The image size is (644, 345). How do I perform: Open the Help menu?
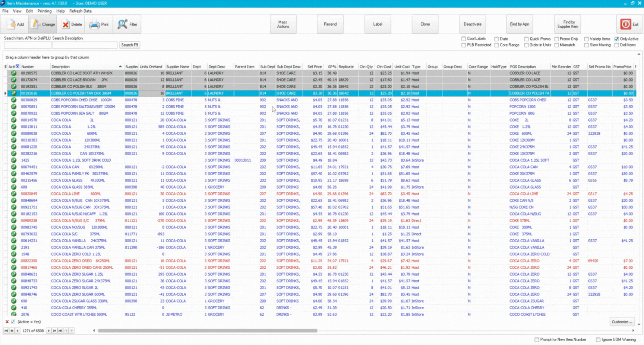click(60, 11)
